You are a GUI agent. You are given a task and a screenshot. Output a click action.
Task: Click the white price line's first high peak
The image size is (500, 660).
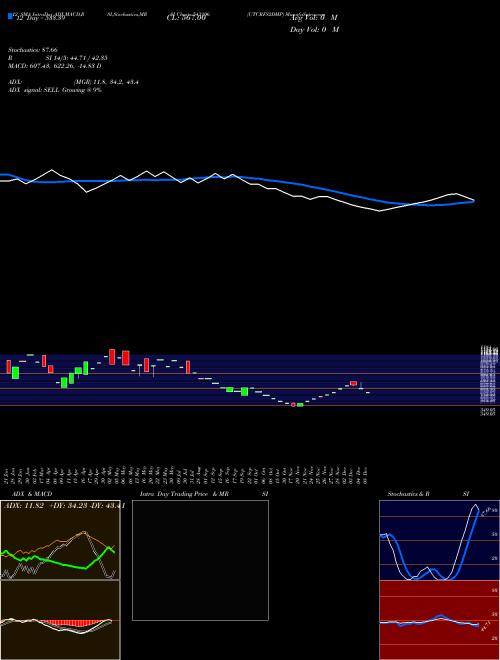pyautogui.click(x=52, y=170)
